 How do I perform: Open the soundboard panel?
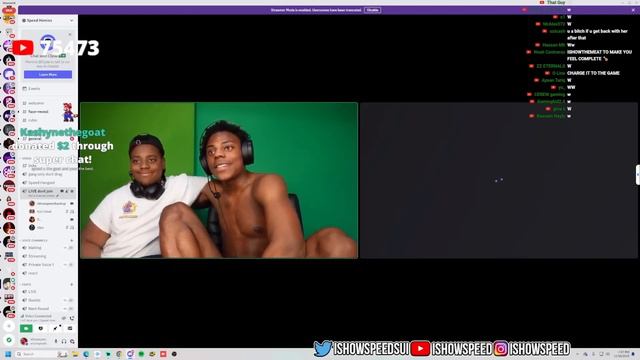coord(70,329)
